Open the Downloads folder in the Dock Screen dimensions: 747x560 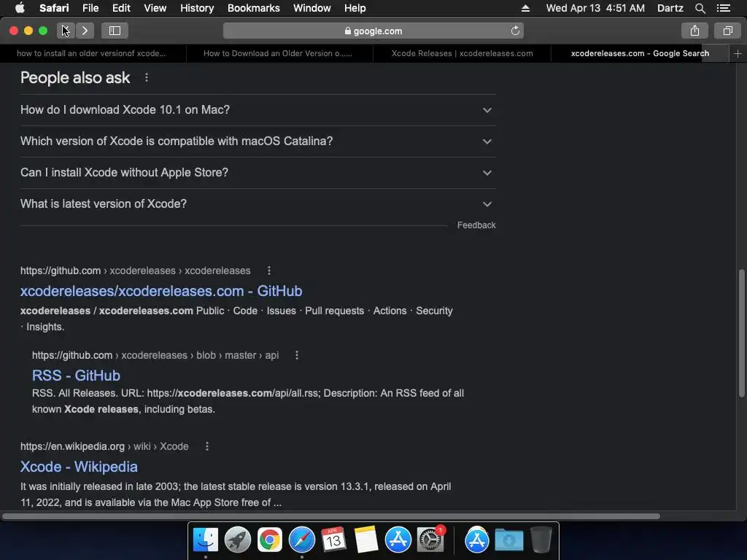tap(508, 540)
